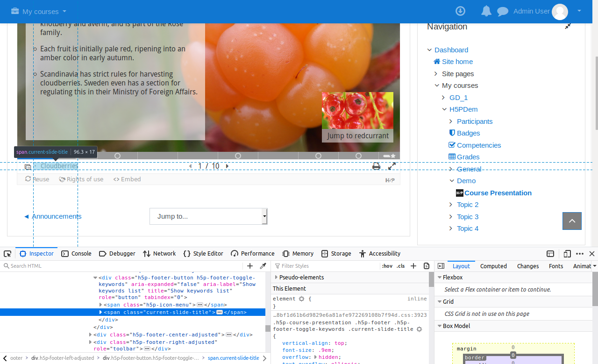This screenshot has height=364, width=598.
Task: Jump to the summary slide star marker
Action: tap(390, 156)
